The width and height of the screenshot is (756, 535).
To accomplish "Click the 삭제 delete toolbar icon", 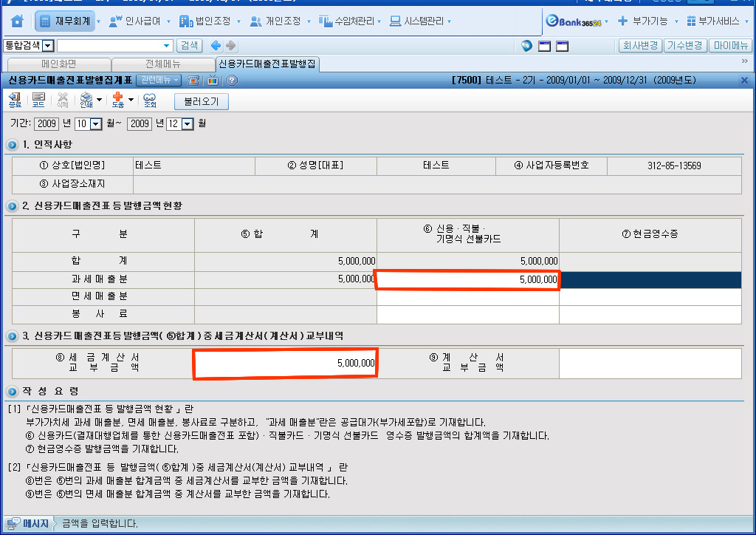I will [x=63, y=100].
